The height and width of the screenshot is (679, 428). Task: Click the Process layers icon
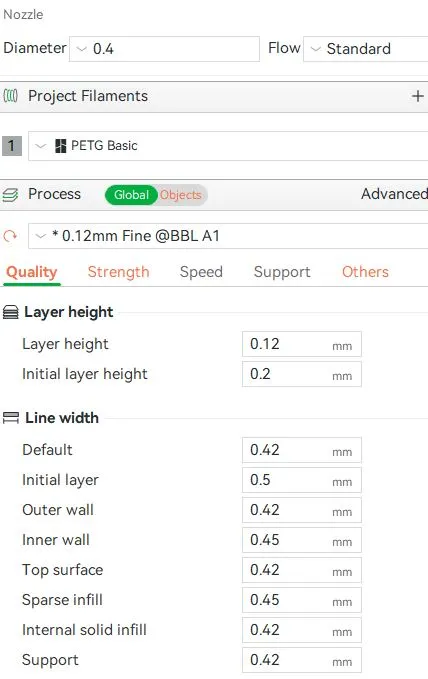[10, 195]
